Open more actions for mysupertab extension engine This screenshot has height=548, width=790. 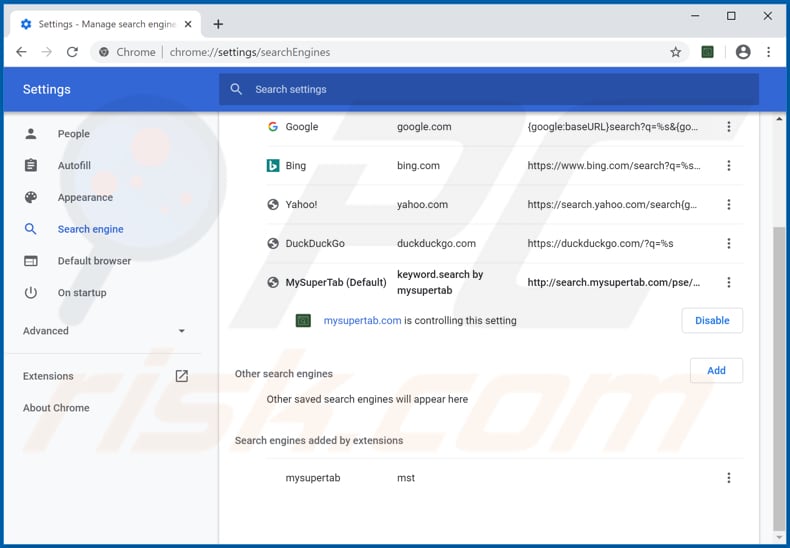click(x=729, y=478)
